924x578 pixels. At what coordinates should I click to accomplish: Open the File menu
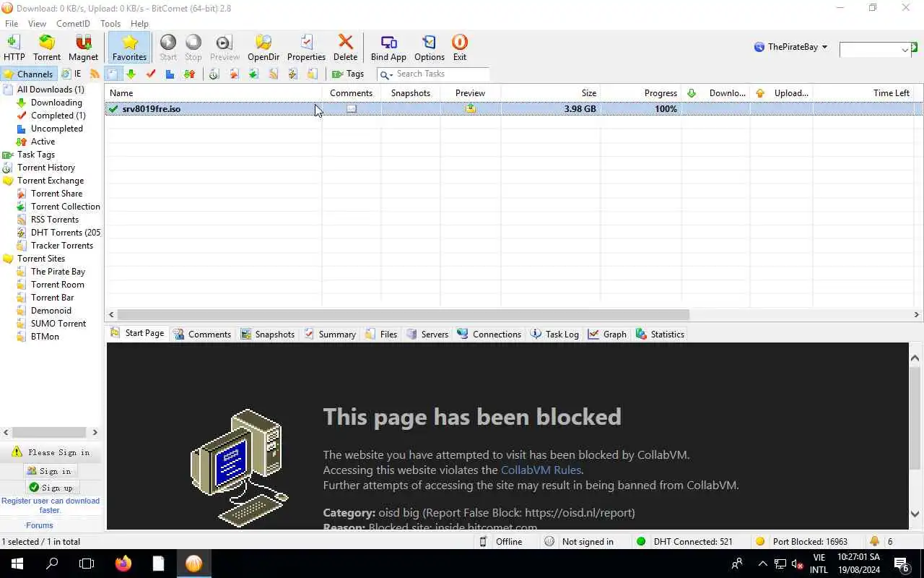coord(12,24)
